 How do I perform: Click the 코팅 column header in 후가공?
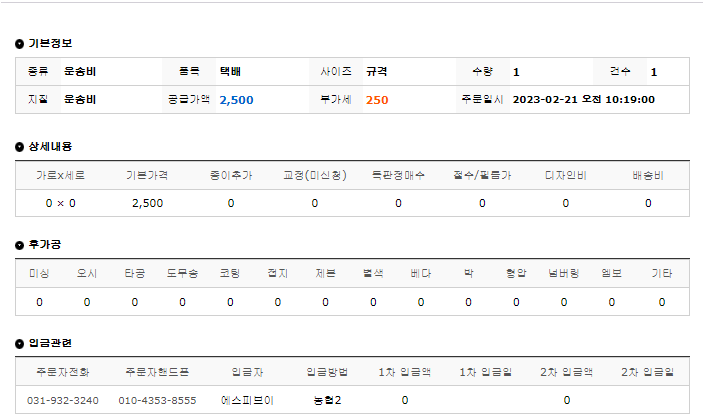coord(230,273)
